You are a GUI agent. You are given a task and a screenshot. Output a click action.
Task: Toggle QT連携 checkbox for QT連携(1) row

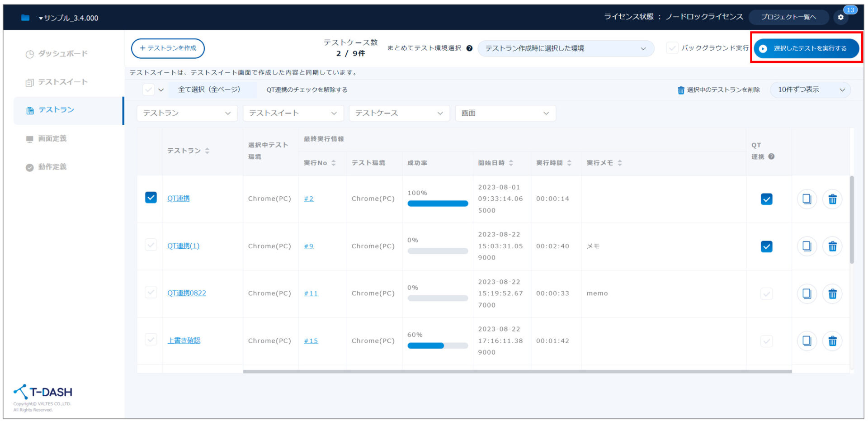tap(766, 246)
